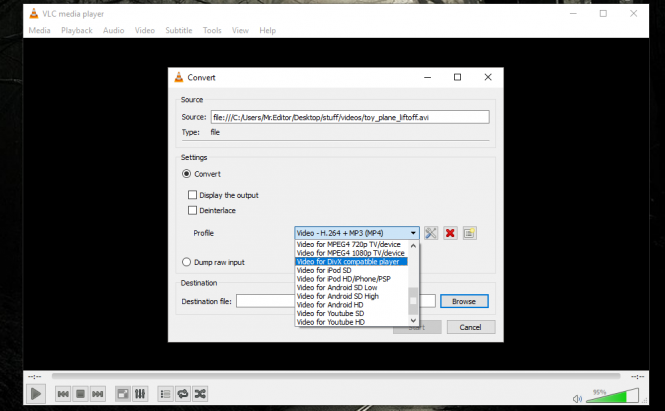
Task: Create a new profile icon
Action: [x=469, y=233]
